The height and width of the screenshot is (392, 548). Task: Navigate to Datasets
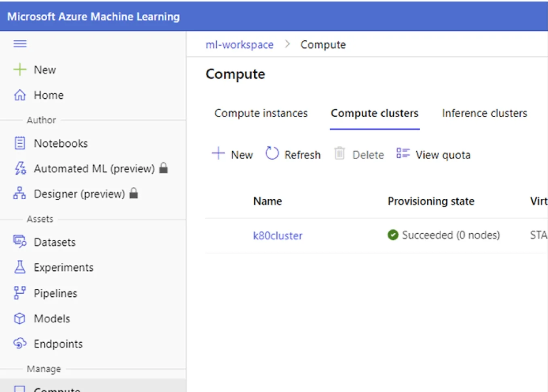55,242
